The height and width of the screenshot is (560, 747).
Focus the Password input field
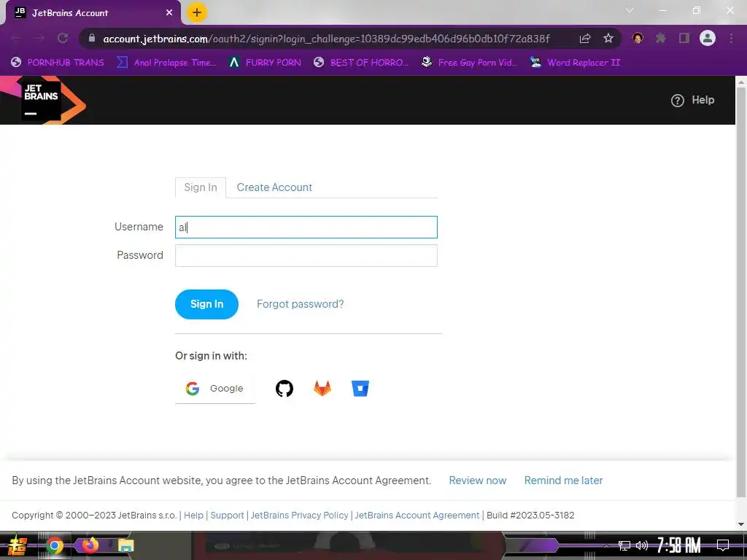[306, 256]
